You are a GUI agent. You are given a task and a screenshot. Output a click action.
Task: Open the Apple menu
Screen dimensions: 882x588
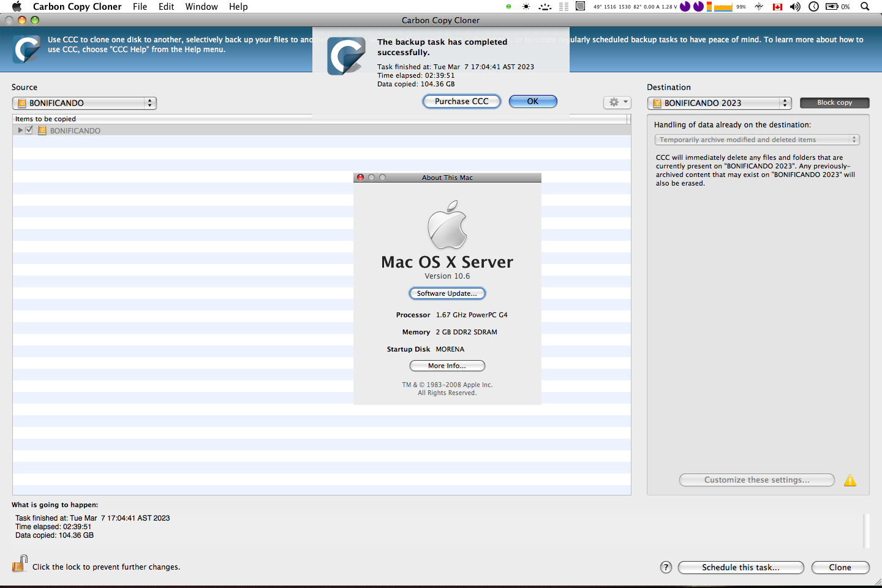pos(17,7)
